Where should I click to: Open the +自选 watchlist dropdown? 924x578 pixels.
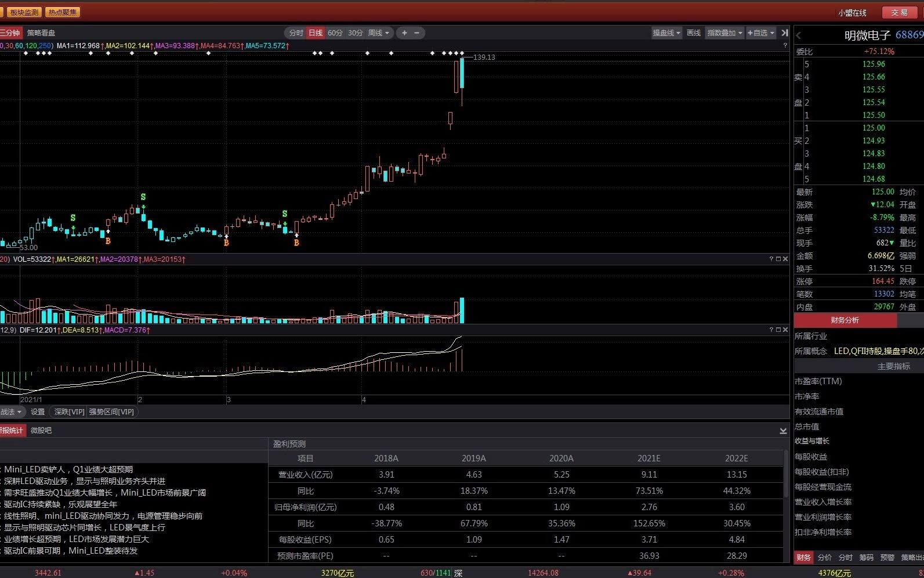761,33
